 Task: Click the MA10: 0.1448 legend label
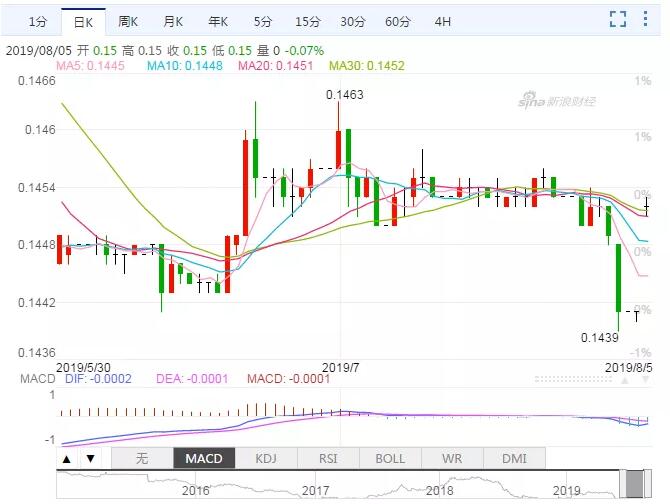185,66
